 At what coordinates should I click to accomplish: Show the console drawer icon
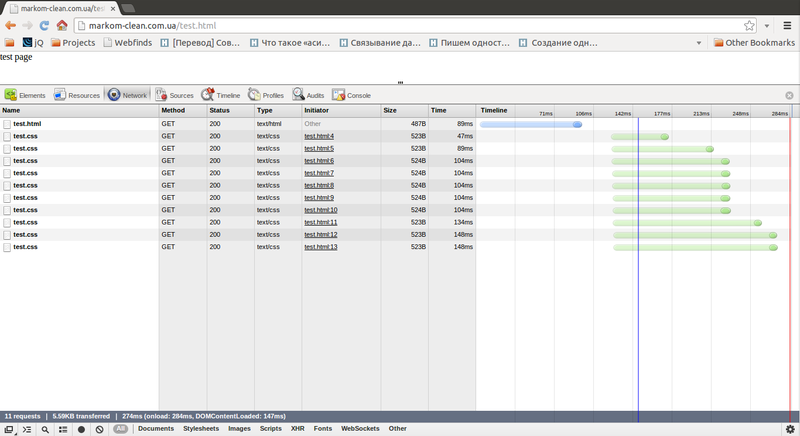tap(27, 429)
